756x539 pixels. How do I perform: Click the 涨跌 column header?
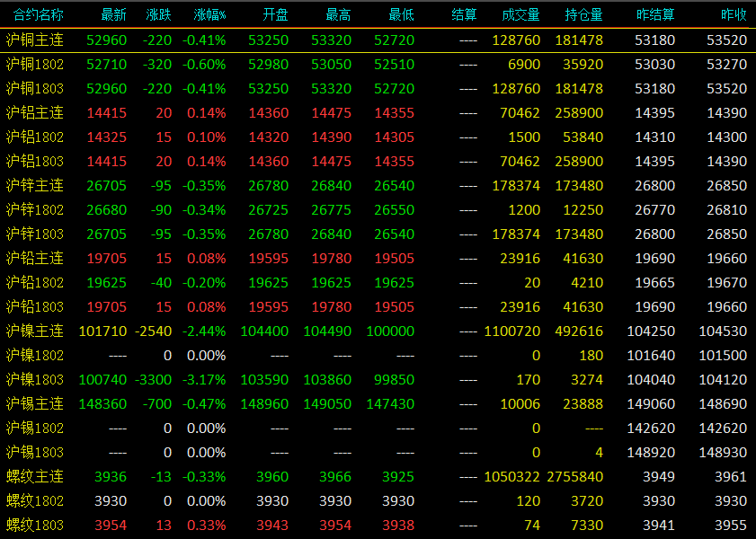click(158, 15)
